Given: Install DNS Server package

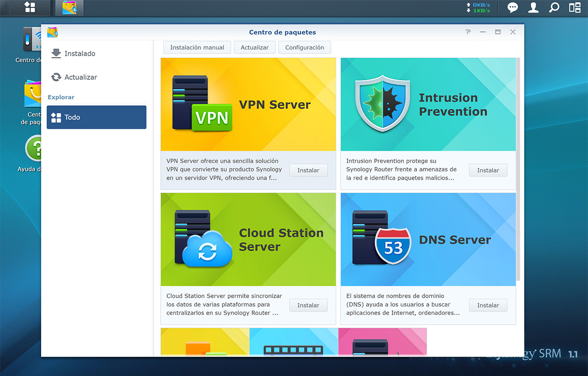Looking at the screenshot, I should pos(488,305).
